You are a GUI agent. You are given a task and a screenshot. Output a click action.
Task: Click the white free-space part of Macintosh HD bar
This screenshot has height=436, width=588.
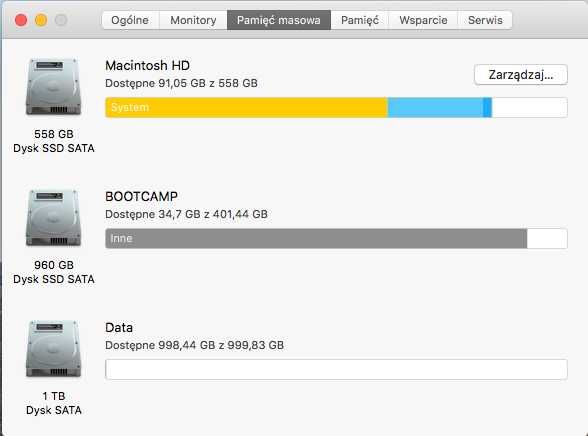point(529,107)
